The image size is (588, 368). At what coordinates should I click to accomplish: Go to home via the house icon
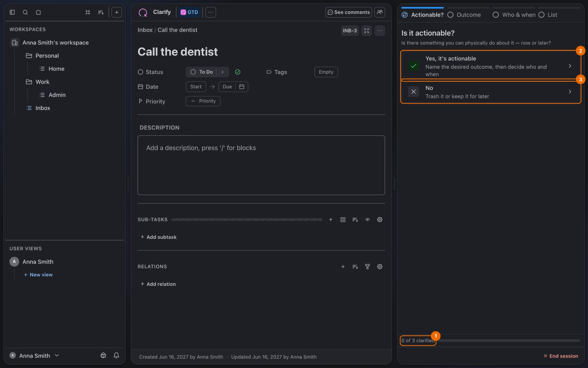click(x=38, y=12)
